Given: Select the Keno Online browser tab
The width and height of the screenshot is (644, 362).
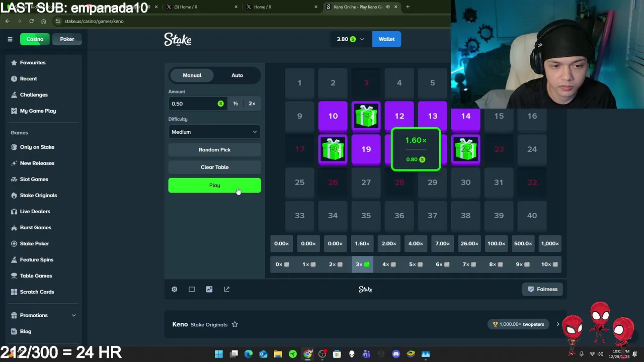Looking at the screenshot, I should [361, 7].
